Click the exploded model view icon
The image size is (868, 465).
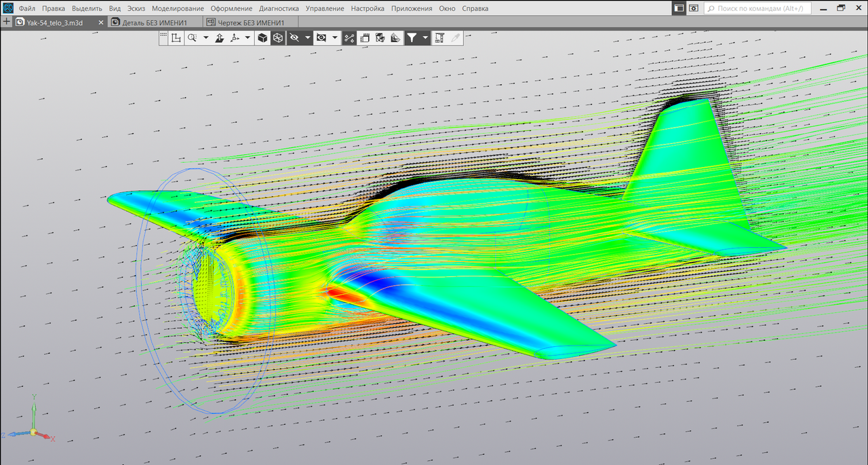pyautogui.click(x=380, y=38)
